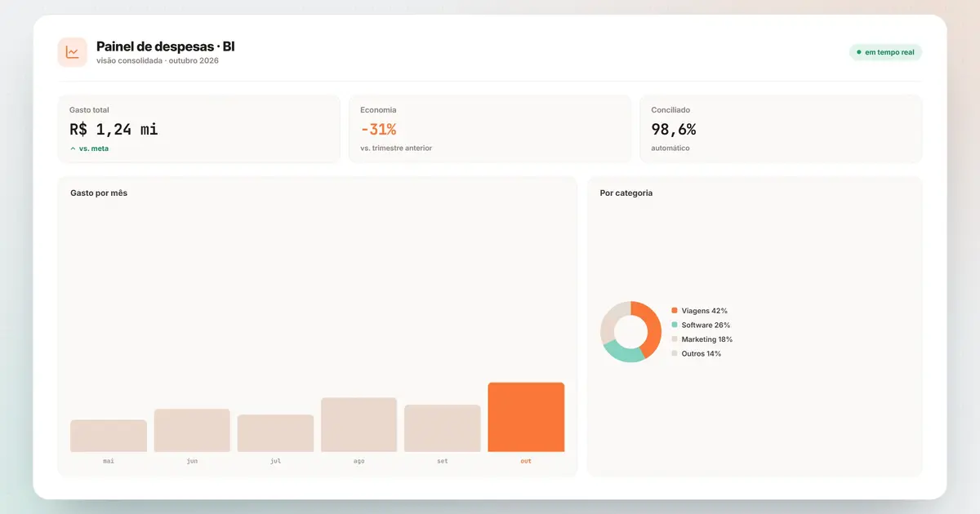Click the green dot in the real-time badge
The height and width of the screenshot is (514, 980).
pos(858,52)
